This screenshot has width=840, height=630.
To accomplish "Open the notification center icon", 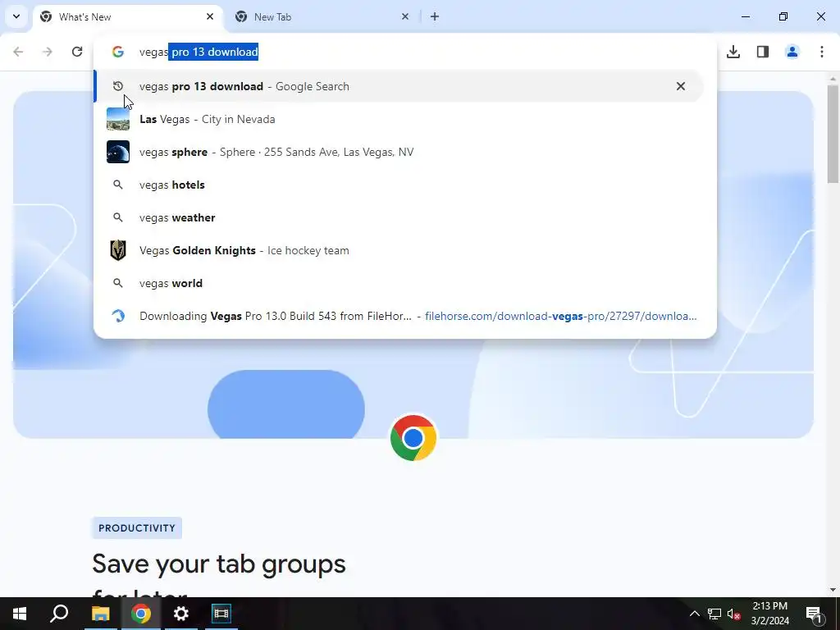I will (x=815, y=614).
